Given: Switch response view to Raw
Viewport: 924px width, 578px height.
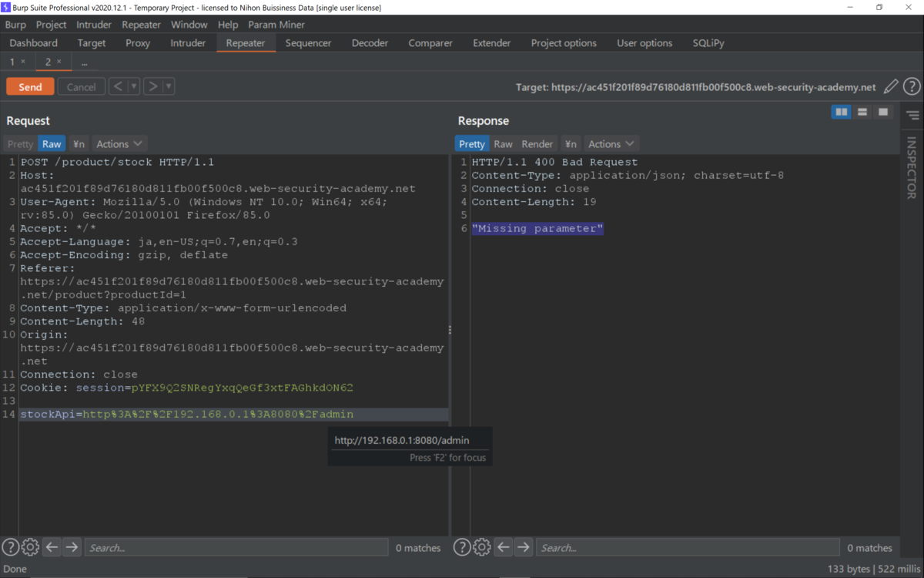Looking at the screenshot, I should pos(504,144).
